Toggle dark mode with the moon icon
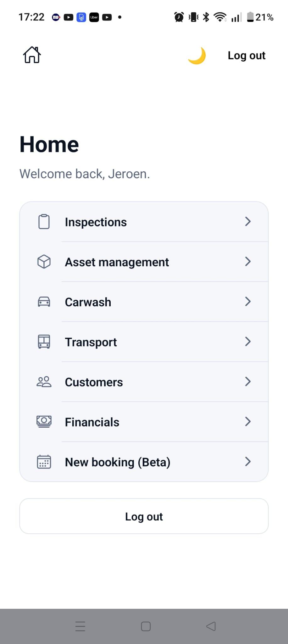This screenshot has height=644, width=288. (x=197, y=55)
